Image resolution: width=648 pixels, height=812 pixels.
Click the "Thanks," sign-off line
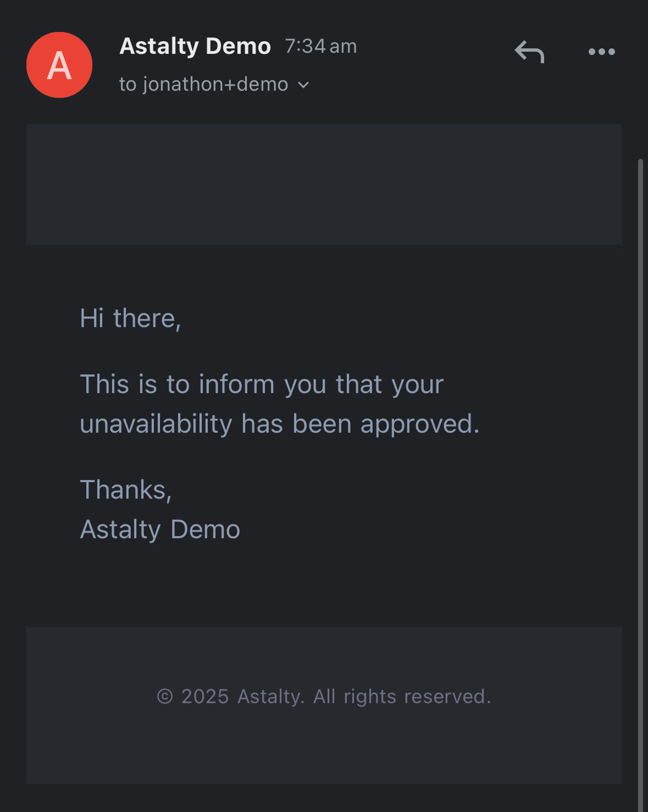(x=126, y=489)
